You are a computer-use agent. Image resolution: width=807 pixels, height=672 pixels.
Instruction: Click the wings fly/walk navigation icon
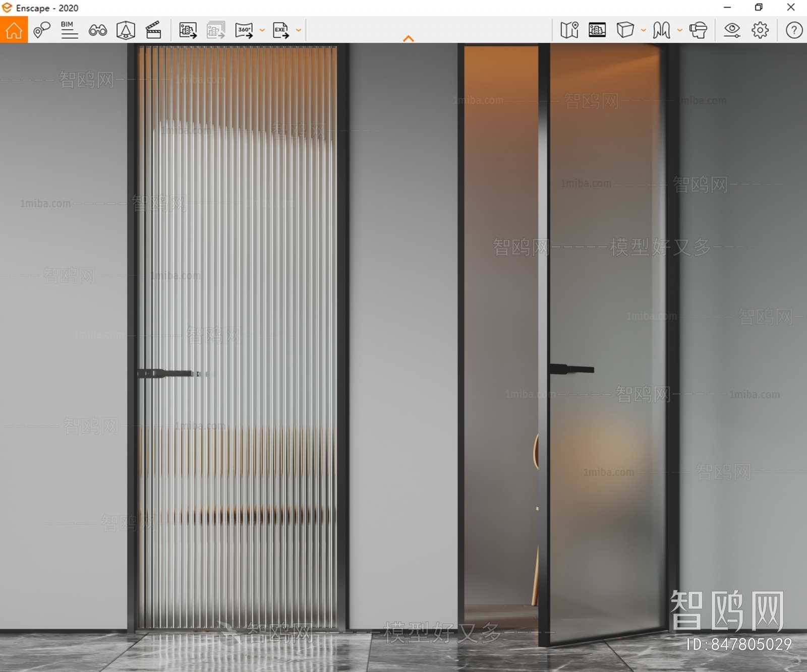pyautogui.click(x=661, y=30)
